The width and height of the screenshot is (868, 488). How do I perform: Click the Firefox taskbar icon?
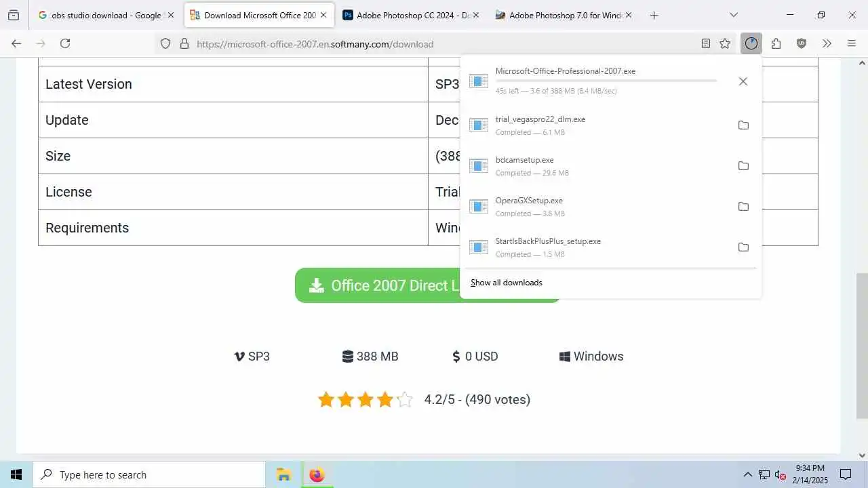[317, 474]
